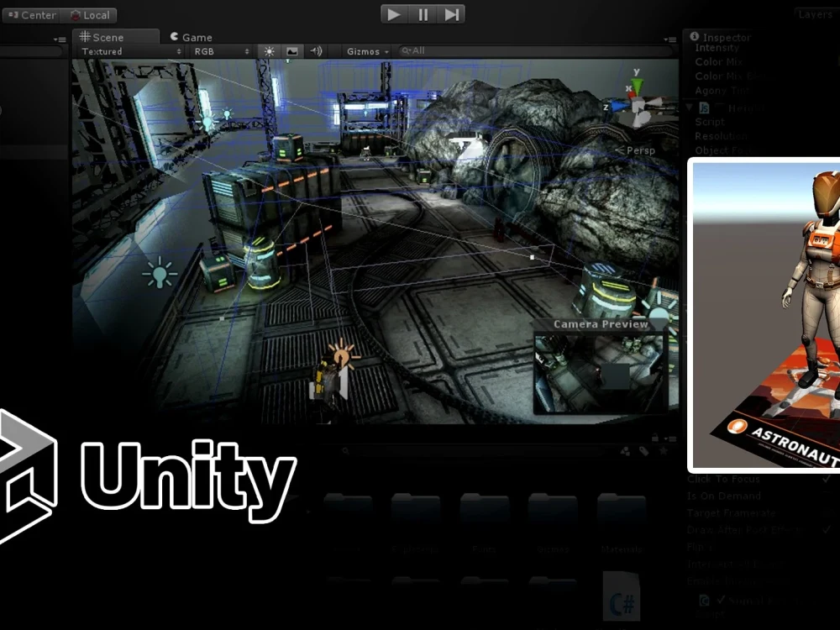Click the scene search field showing All
This screenshot has width=840, height=630.
point(534,51)
